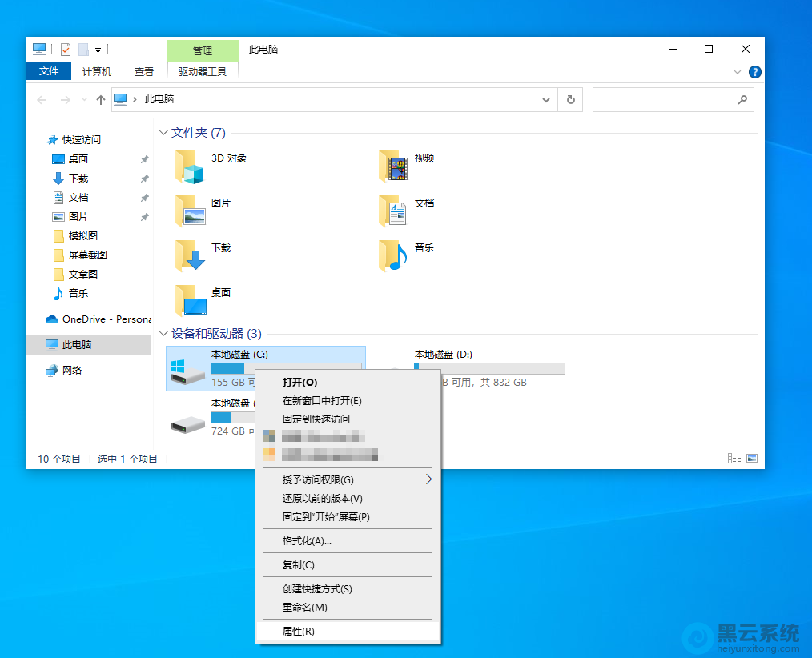
Task: Switch to the 查看 ribbon tab
Action: point(144,71)
